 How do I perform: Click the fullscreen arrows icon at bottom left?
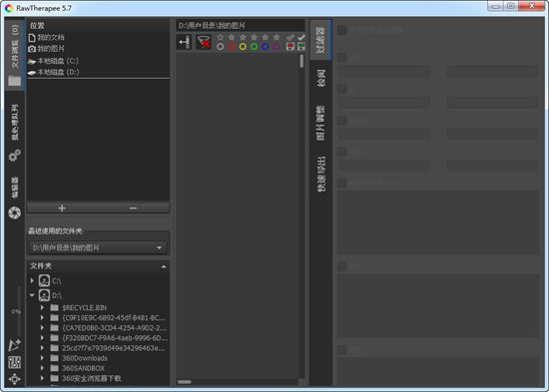14,379
